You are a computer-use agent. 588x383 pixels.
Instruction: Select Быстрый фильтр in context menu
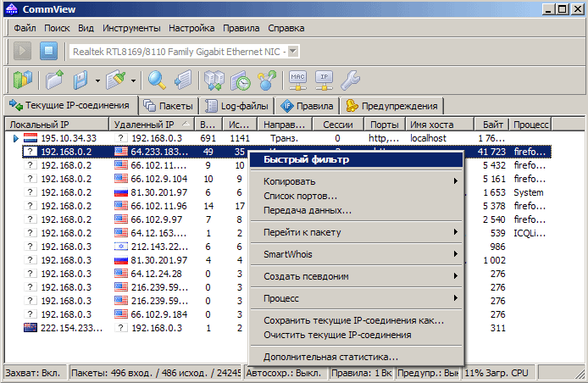pyautogui.click(x=356, y=159)
